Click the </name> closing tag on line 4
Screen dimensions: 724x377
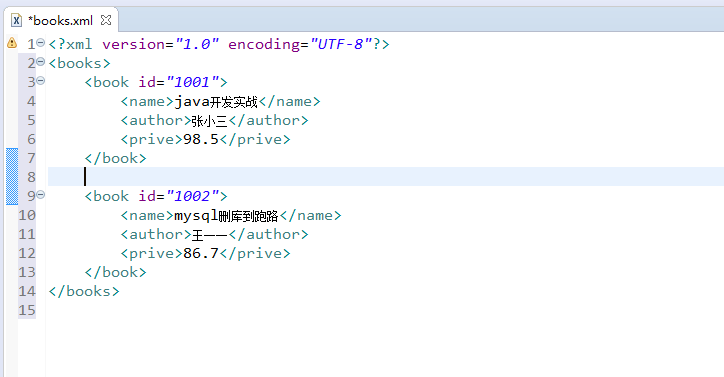click(x=289, y=102)
